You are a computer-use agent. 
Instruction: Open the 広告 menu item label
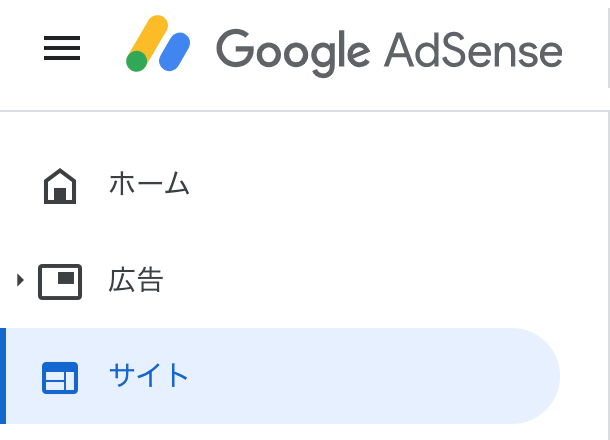point(136,280)
